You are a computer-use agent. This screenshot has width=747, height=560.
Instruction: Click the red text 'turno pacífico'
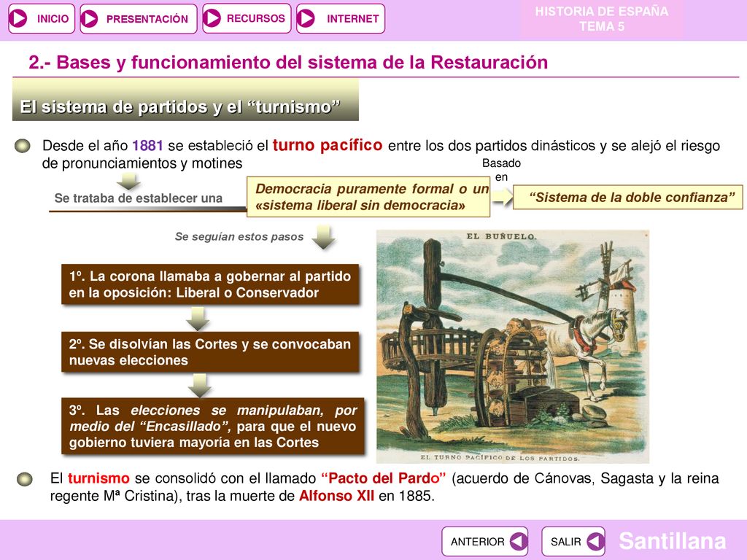coord(328,145)
